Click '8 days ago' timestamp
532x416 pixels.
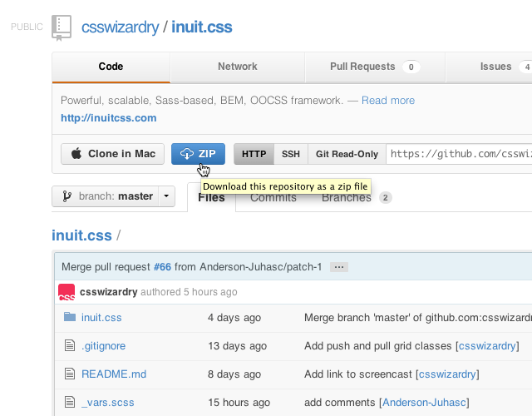[234, 374]
